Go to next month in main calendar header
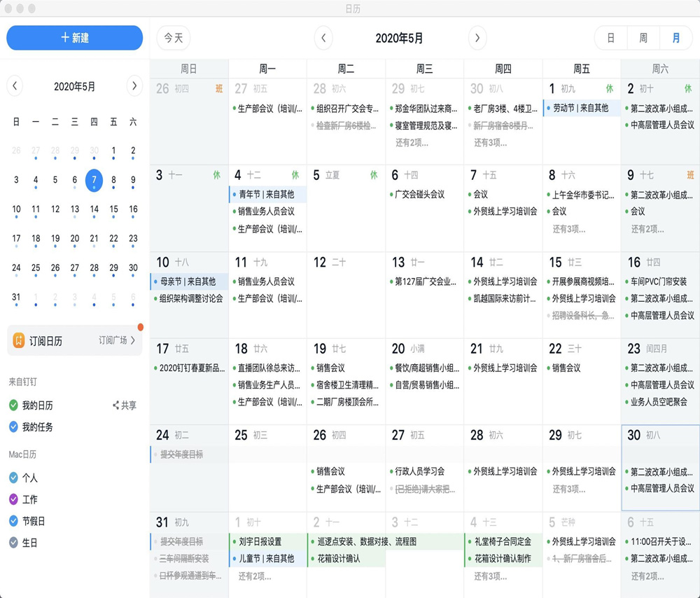Screen dimensions: 700x598 pos(477,38)
